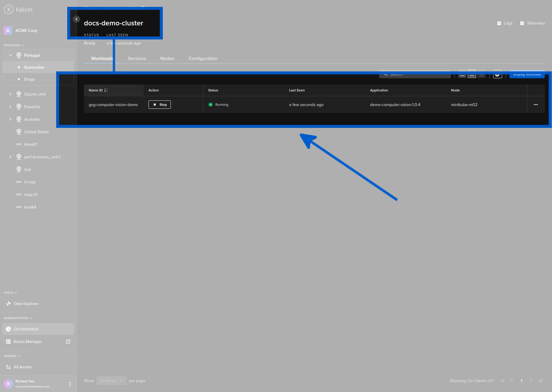Click the Deploy Workload button
This screenshot has width=552, height=392.
tap(527, 74)
